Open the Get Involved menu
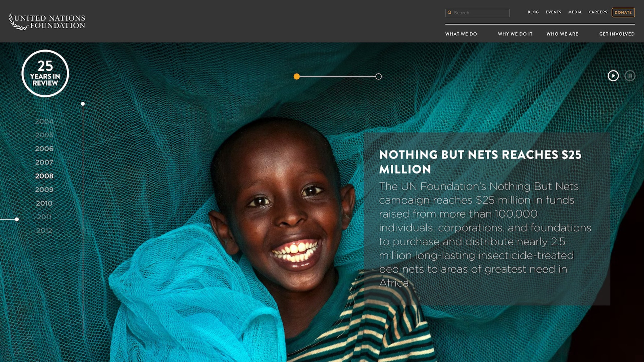 (x=617, y=34)
